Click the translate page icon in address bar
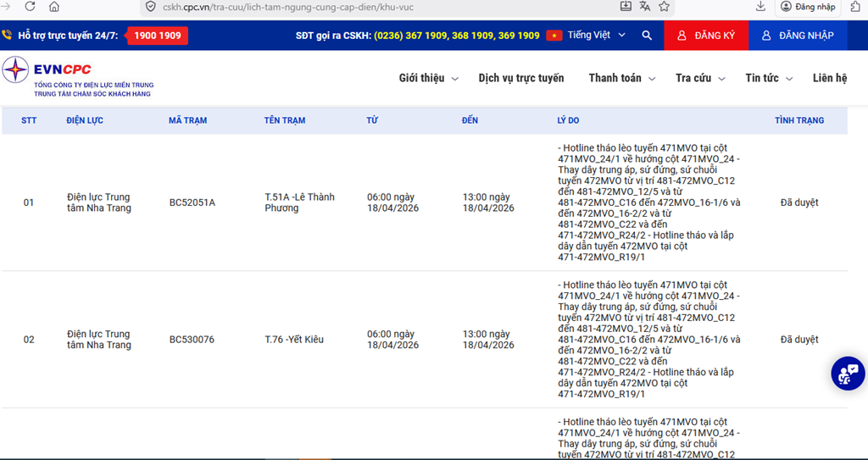 pyautogui.click(x=645, y=7)
